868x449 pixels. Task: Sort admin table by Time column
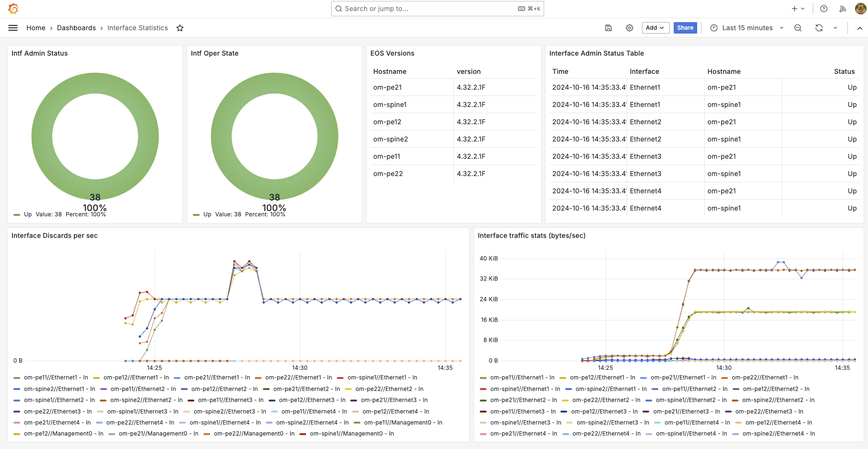(560, 71)
